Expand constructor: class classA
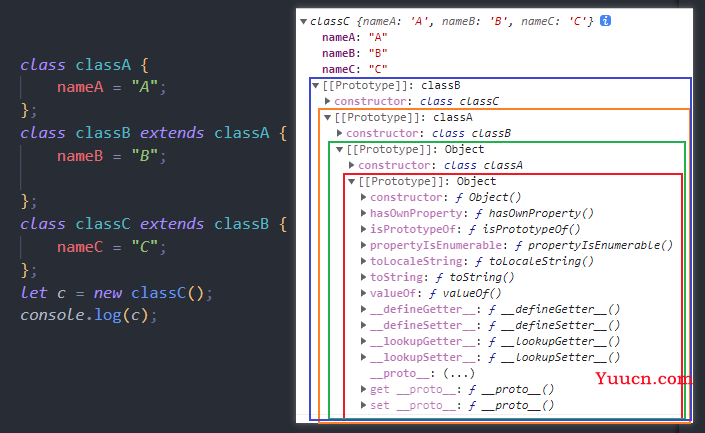705x433 pixels. coord(352,165)
